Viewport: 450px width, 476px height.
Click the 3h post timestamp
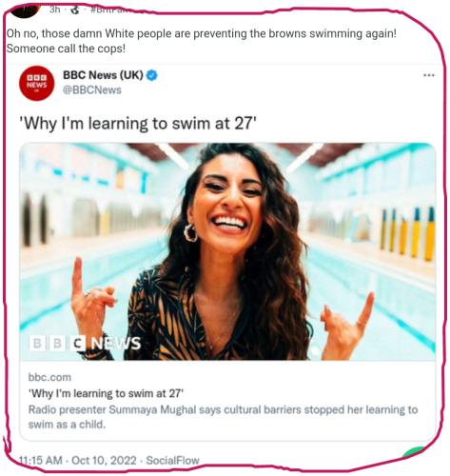pos(54,10)
